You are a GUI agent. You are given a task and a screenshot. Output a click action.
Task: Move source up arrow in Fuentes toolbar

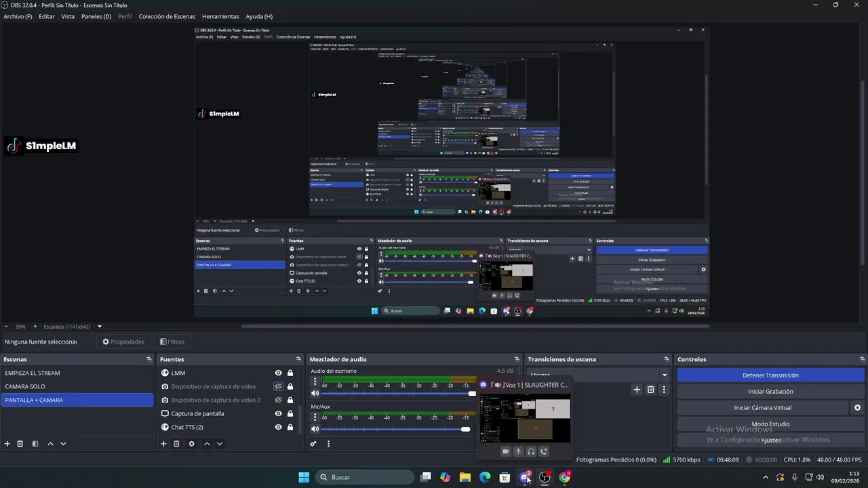point(207,444)
